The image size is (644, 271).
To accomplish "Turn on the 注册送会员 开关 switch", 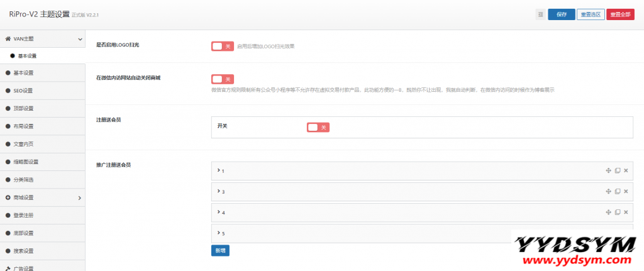I will 318,127.
